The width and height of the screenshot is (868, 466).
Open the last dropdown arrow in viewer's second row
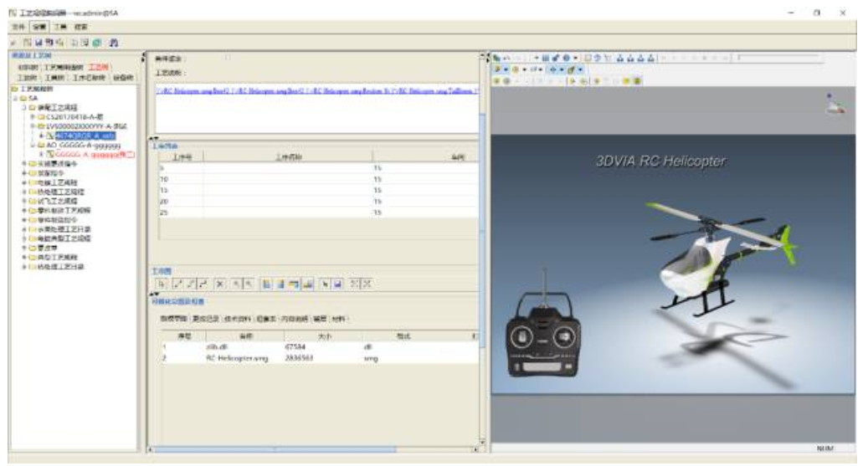point(580,69)
